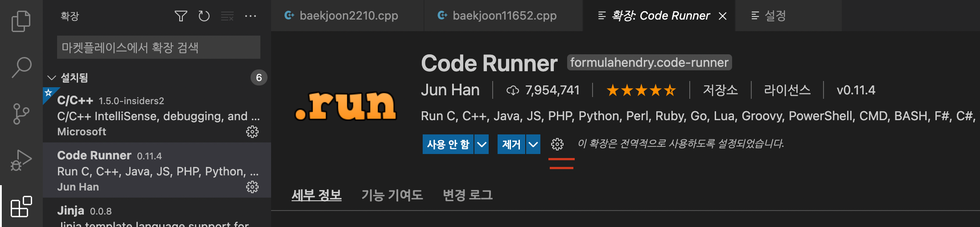
Task: Open the manage gear in extension details
Action: (557, 144)
